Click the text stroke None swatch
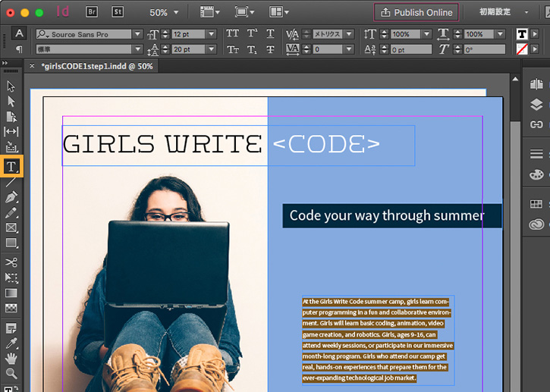Screen dimensions: 550x392 [x=522, y=49]
